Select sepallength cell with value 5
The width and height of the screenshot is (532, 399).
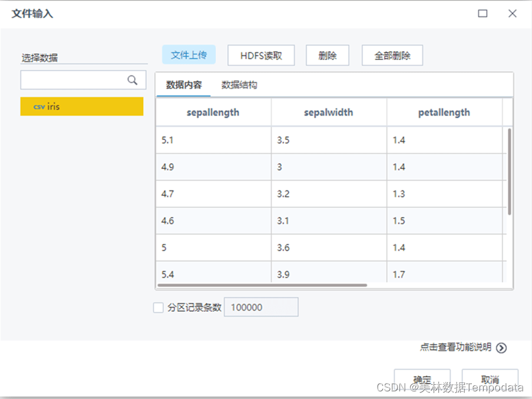[213, 248]
